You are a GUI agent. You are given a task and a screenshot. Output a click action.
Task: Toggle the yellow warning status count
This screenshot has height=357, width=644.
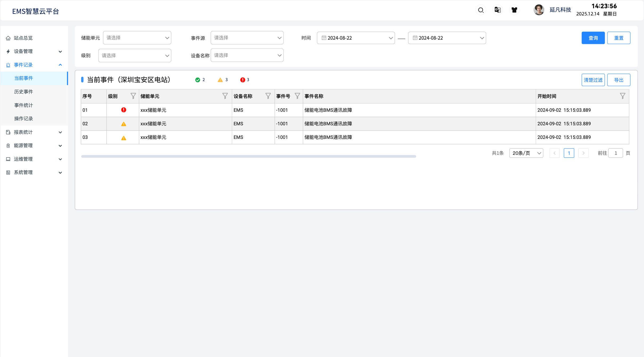(222, 80)
